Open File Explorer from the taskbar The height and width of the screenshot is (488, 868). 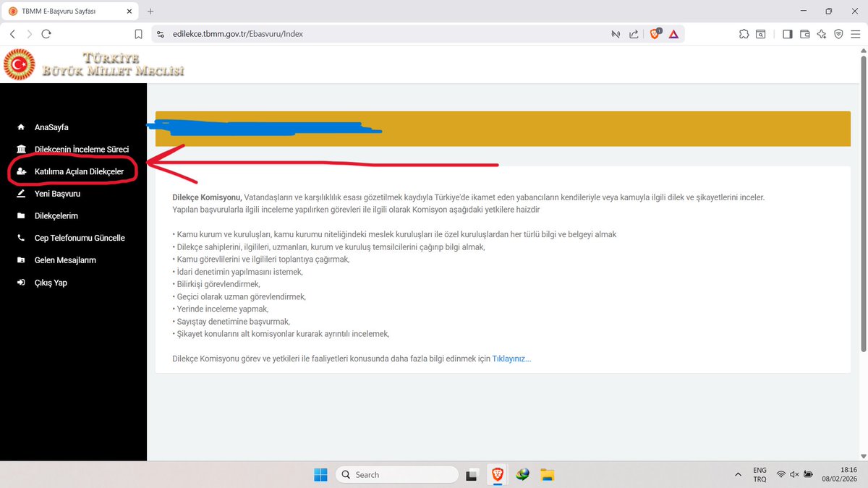pos(548,474)
